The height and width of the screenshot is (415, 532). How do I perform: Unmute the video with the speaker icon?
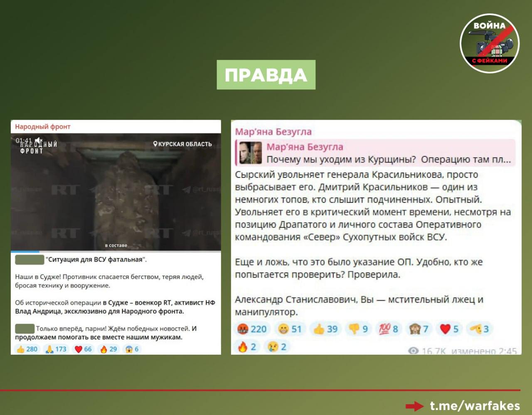(39, 141)
